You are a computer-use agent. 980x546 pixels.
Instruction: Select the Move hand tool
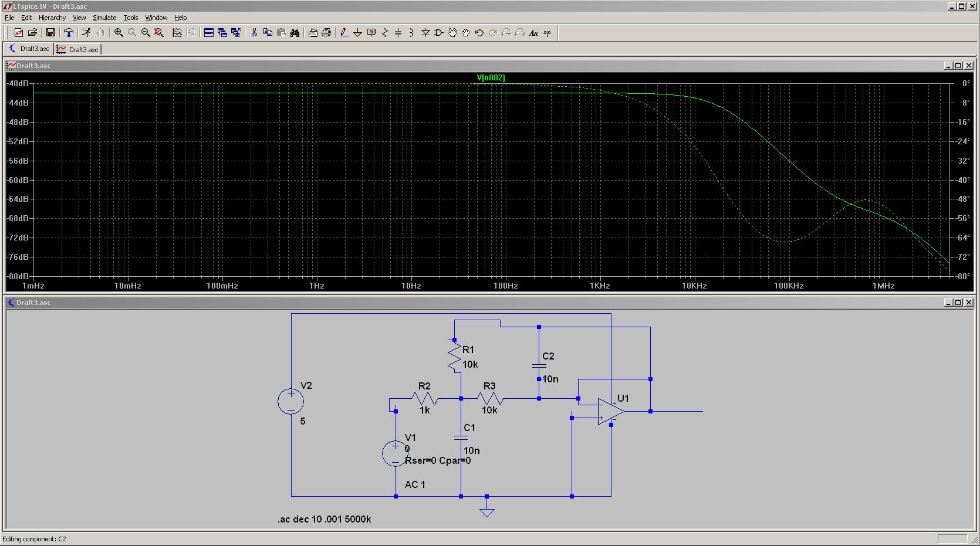point(452,33)
